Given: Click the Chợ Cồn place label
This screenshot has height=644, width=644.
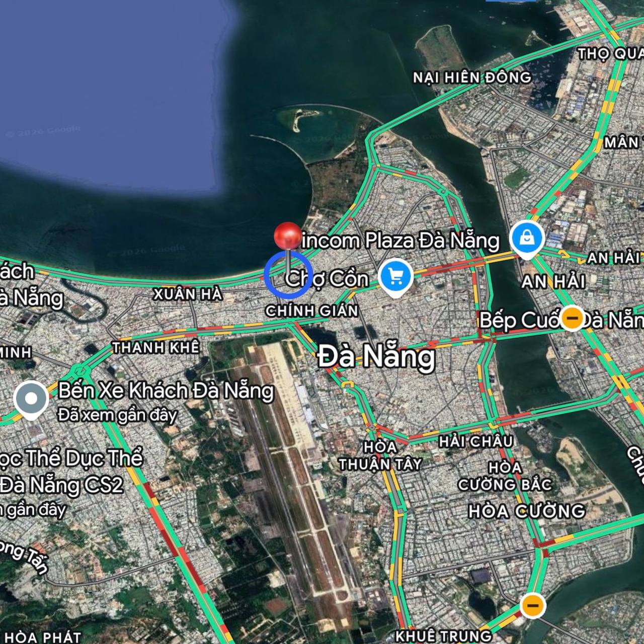Looking at the screenshot, I should pos(327,279).
